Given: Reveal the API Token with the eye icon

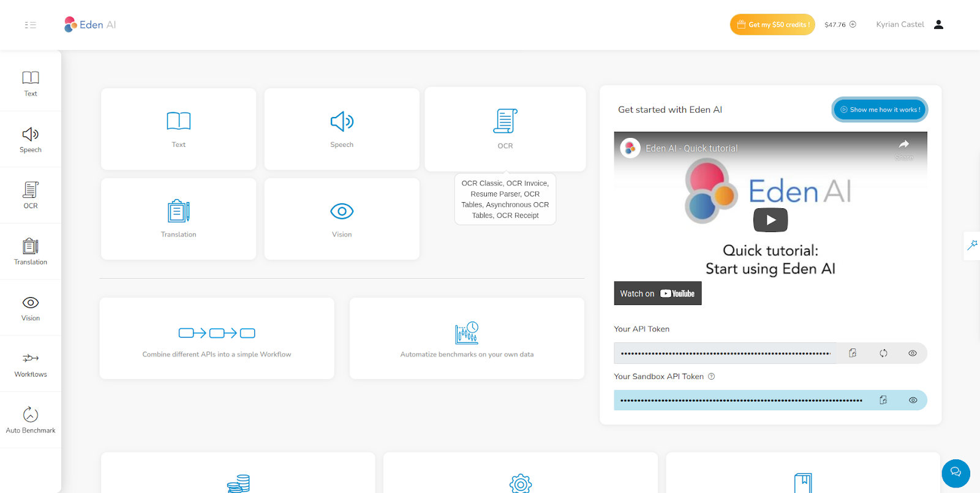Looking at the screenshot, I should 913,353.
